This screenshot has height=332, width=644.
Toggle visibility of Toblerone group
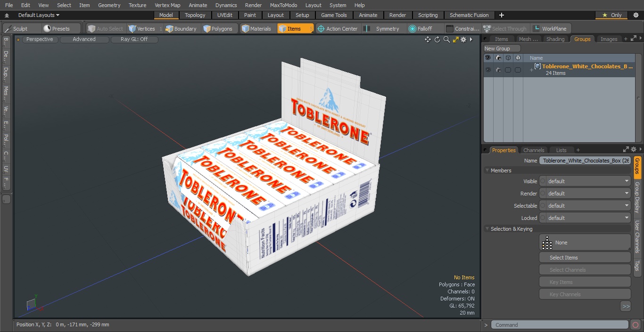[488, 70]
